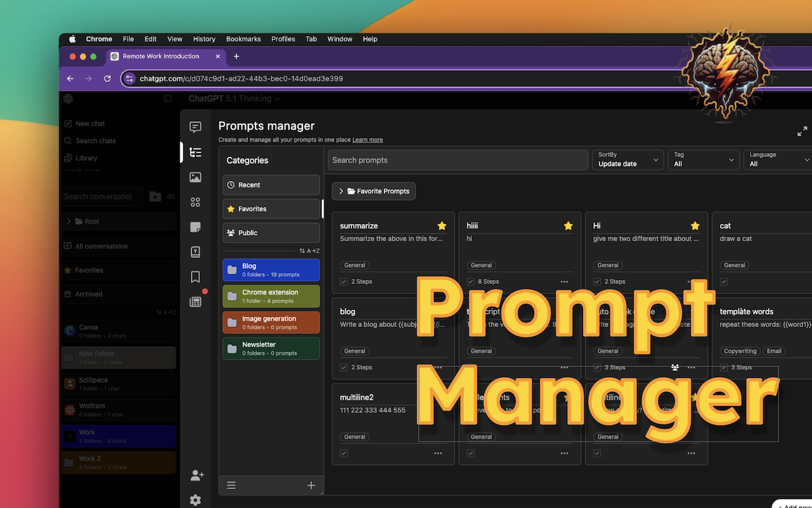Expand the Favorite Prompts folder

[374, 191]
